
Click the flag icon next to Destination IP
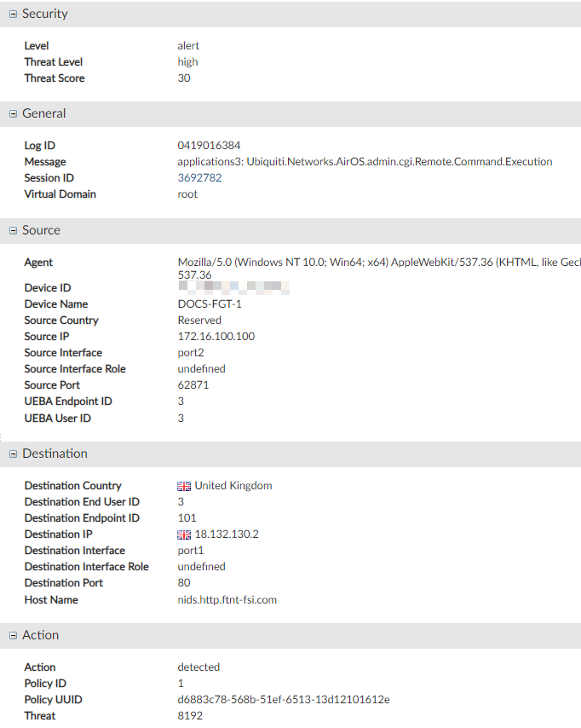184,534
